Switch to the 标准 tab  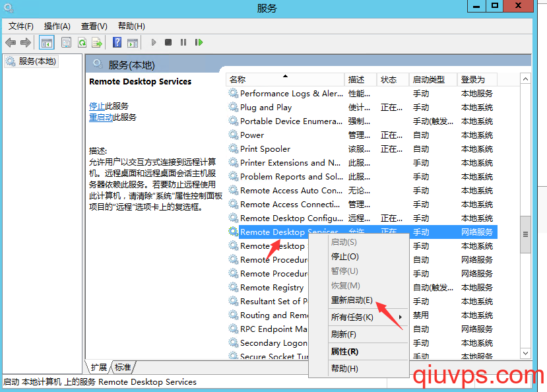pyautogui.click(x=123, y=367)
